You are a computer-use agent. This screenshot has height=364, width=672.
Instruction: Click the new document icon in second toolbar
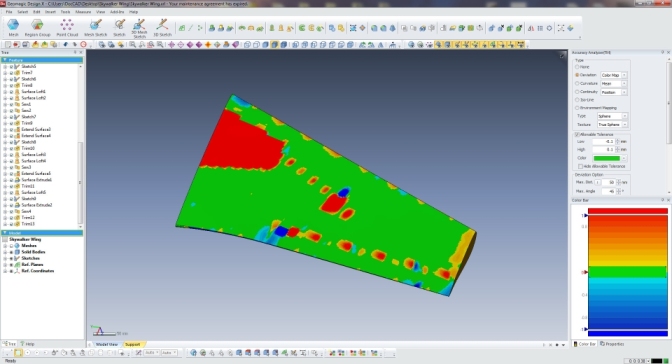(x=8, y=44)
